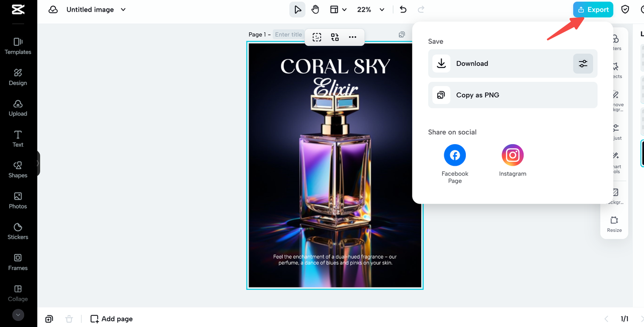This screenshot has width=644, height=327.
Task: Open the Effects tool in right panel
Action: click(x=615, y=70)
